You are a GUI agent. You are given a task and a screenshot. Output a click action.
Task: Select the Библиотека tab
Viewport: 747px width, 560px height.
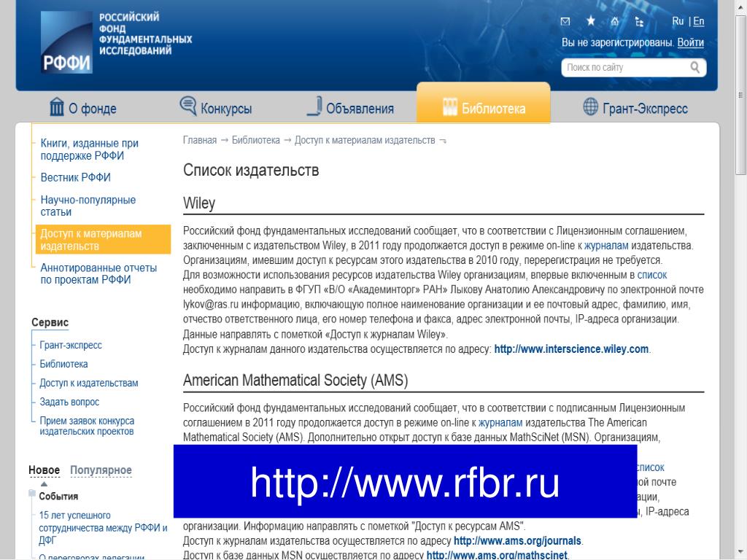coord(484,104)
